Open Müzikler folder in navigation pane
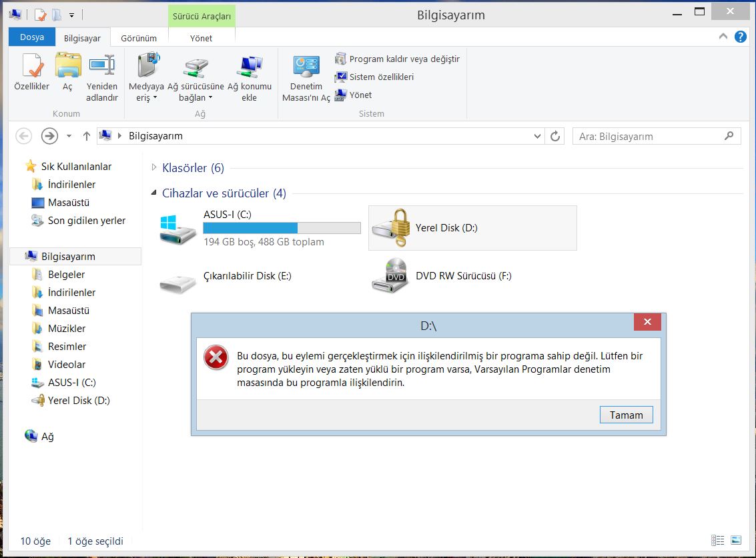This screenshot has width=756, height=558. [x=59, y=329]
